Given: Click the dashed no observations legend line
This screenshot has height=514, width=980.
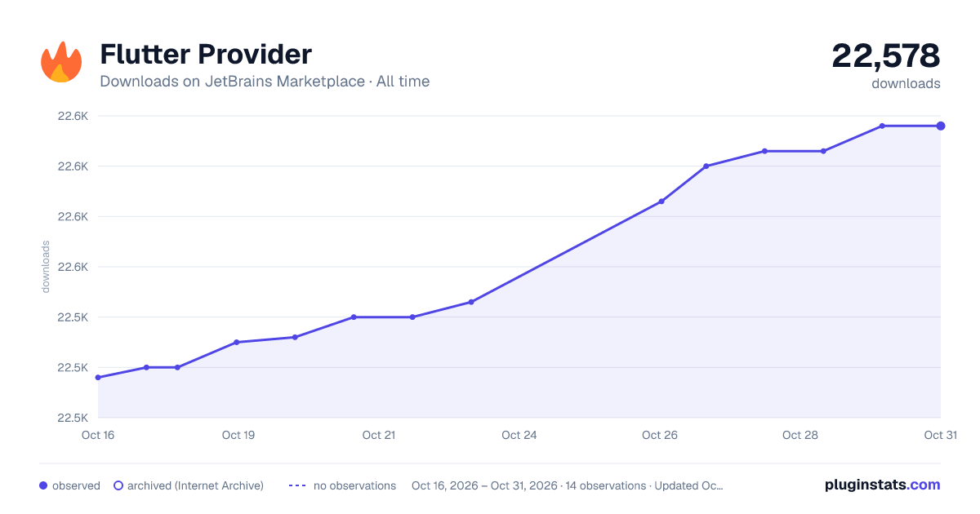Looking at the screenshot, I should click(x=297, y=485).
